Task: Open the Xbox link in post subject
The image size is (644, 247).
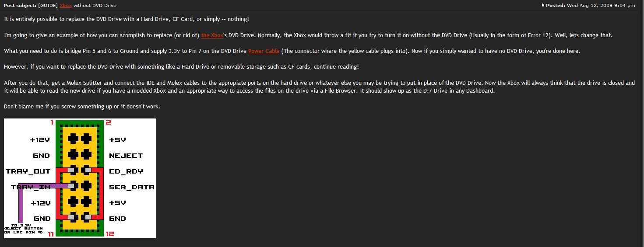Action: (x=66, y=5)
